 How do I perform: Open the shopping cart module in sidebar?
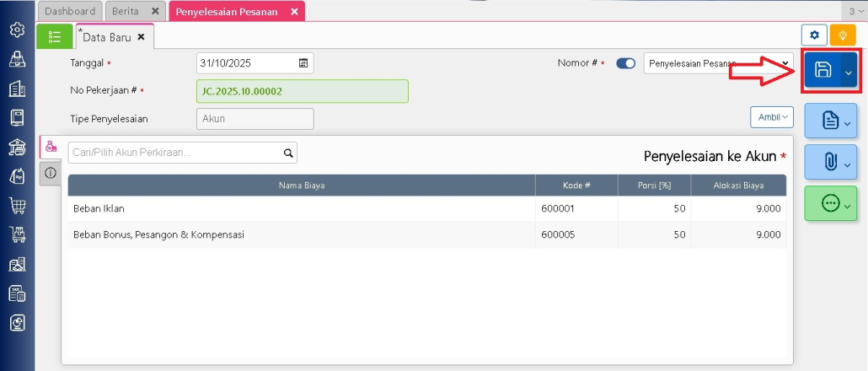click(x=17, y=206)
